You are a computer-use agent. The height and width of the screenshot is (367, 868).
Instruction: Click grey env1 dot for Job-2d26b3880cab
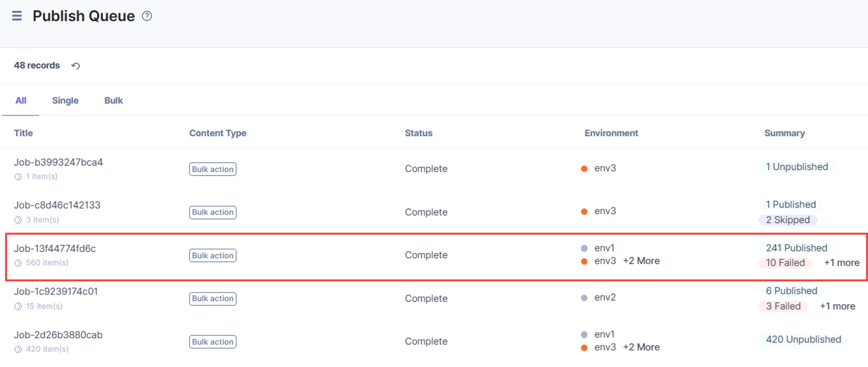[x=584, y=335]
